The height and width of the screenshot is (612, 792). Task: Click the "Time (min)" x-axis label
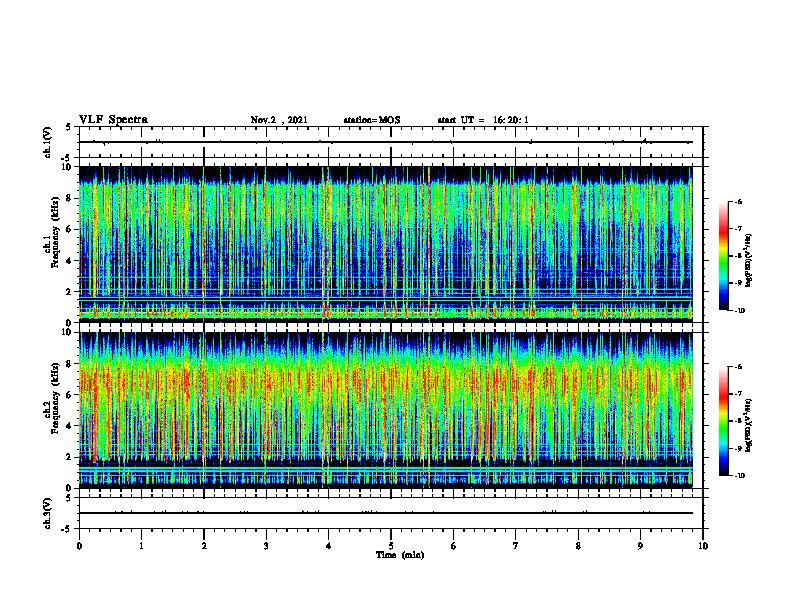pos(400,555)
